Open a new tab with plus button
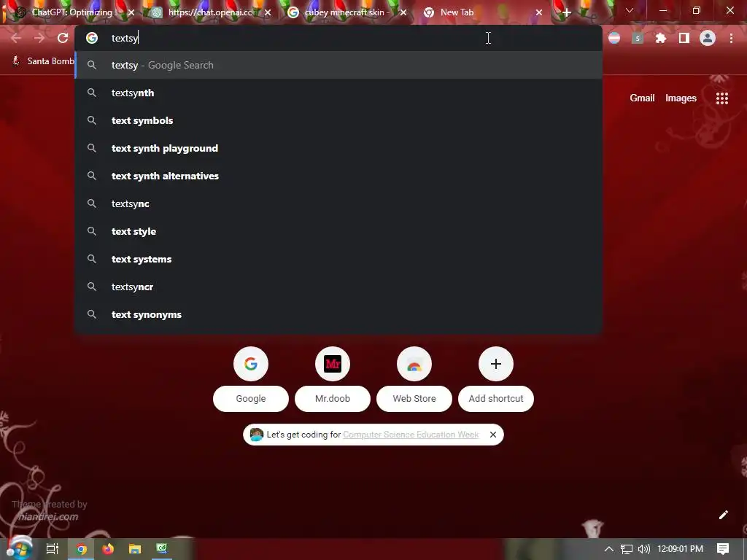 (x=566, y=12)
